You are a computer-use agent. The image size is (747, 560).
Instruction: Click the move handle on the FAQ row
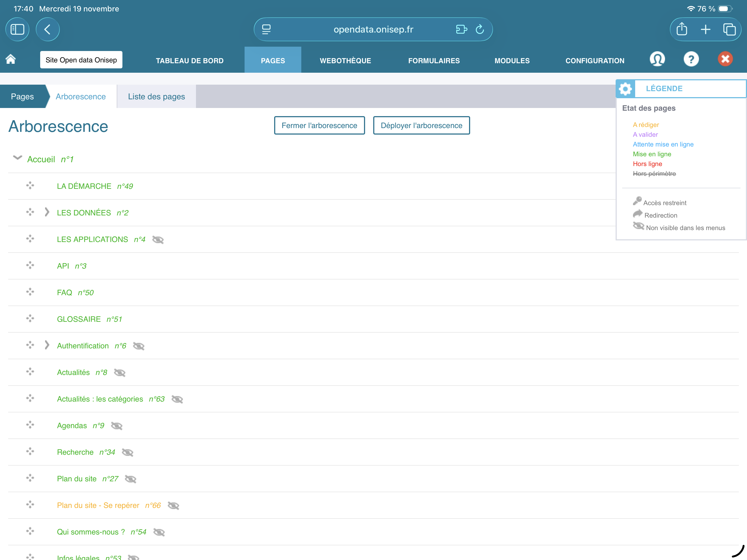(30, 292)
